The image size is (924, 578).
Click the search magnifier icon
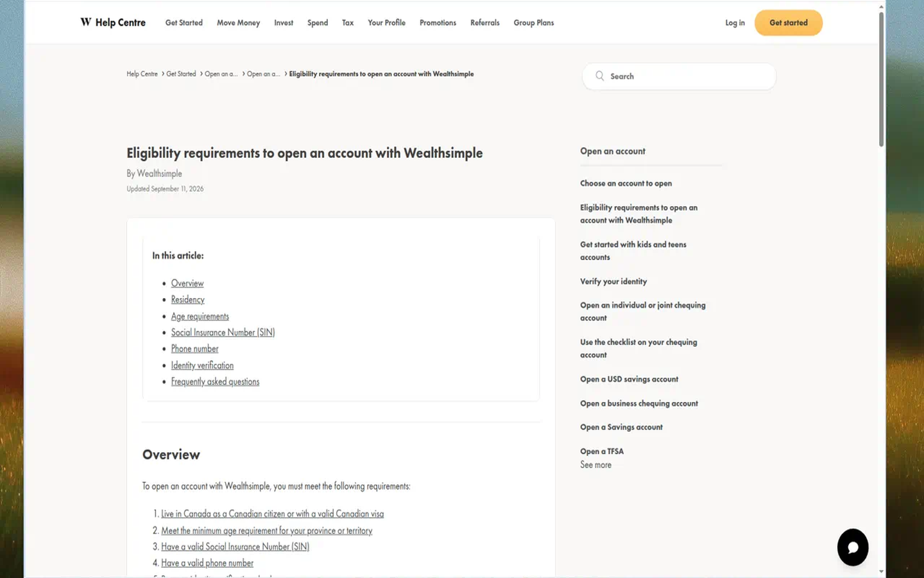click(x=599, y=76)
